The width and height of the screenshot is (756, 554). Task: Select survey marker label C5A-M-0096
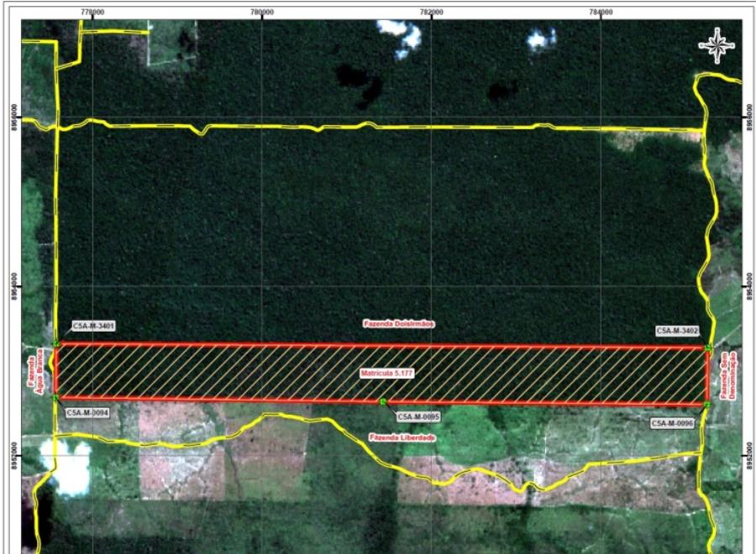click(673, 423)
